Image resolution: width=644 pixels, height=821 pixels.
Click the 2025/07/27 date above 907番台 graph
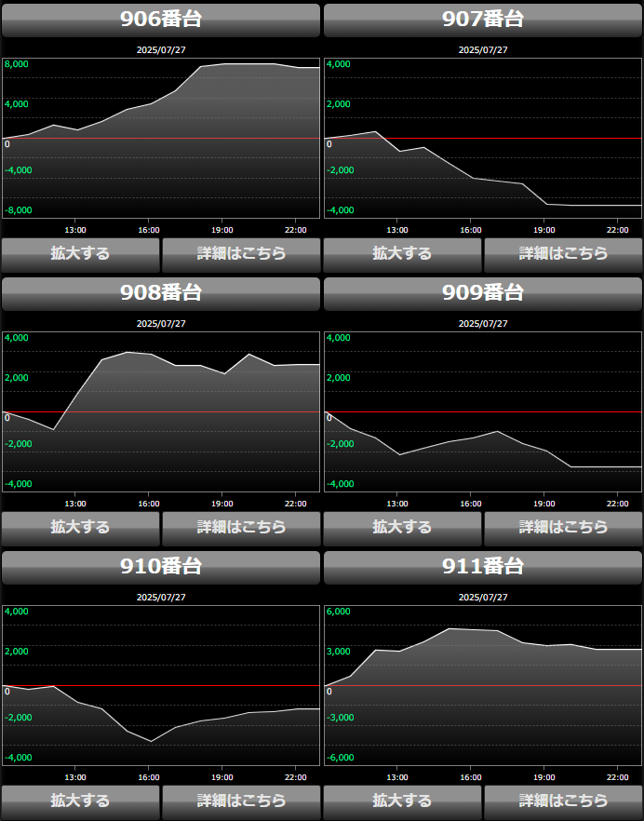(x=483, y=50)
